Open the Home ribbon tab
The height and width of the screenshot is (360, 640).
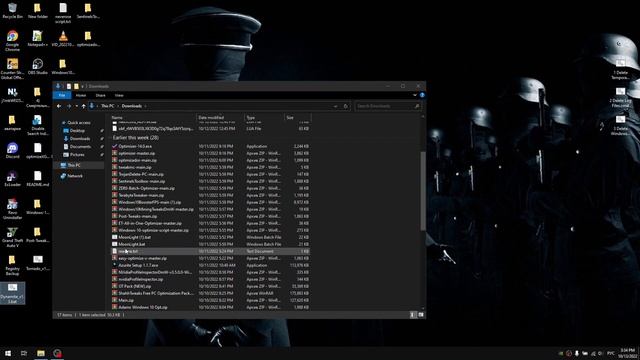pyautogui.click(x=81, y=95)
